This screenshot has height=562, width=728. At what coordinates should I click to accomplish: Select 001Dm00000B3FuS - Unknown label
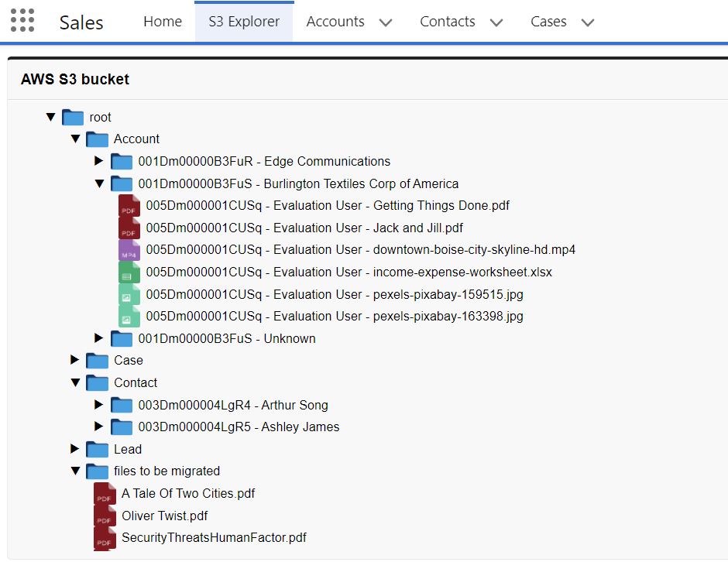[227, 338]
